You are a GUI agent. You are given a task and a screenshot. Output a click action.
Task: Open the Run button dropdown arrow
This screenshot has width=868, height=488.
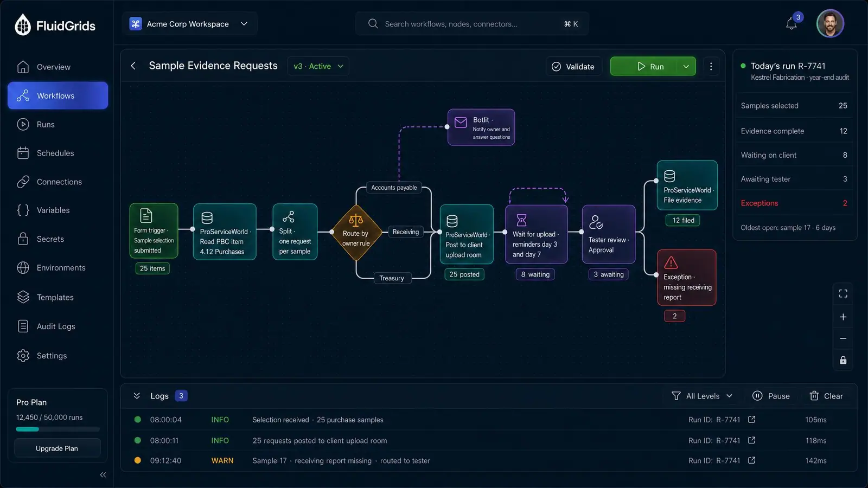(686, 66)
